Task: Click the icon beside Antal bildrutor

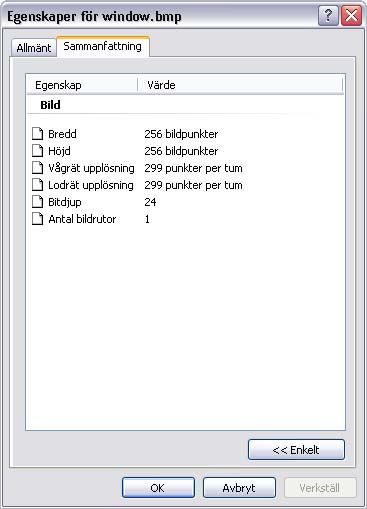Action: [38, 219]
